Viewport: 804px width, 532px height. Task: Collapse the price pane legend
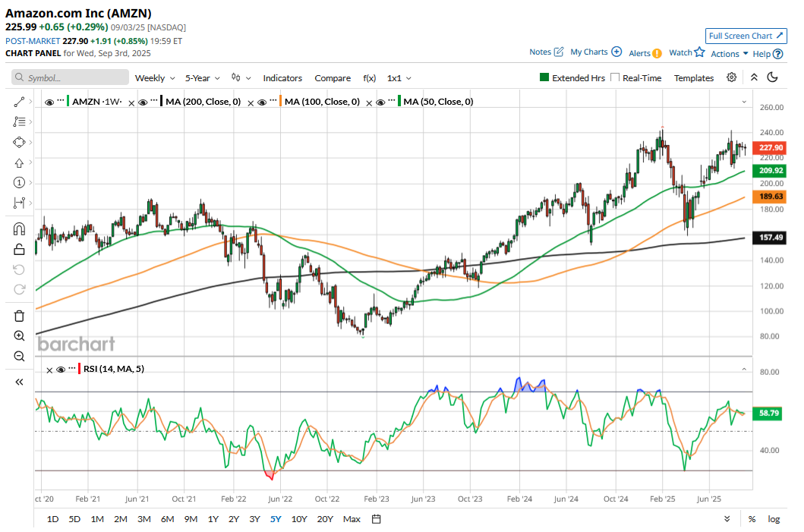click(744, 102)
